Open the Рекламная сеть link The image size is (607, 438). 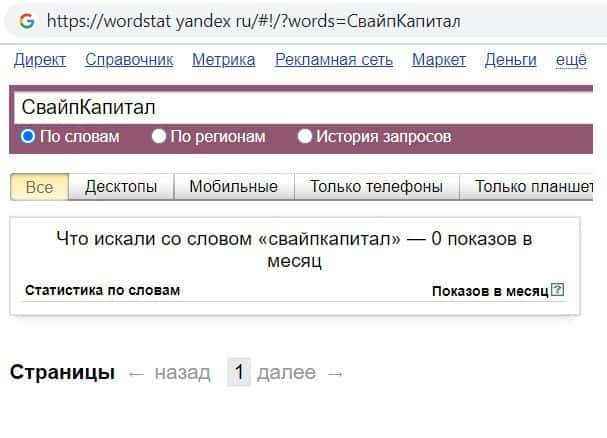(x=334, y=60)
